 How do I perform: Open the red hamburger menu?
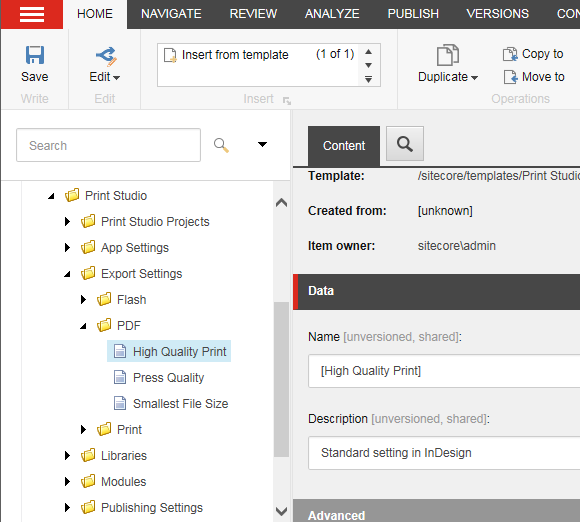[32, 14]
